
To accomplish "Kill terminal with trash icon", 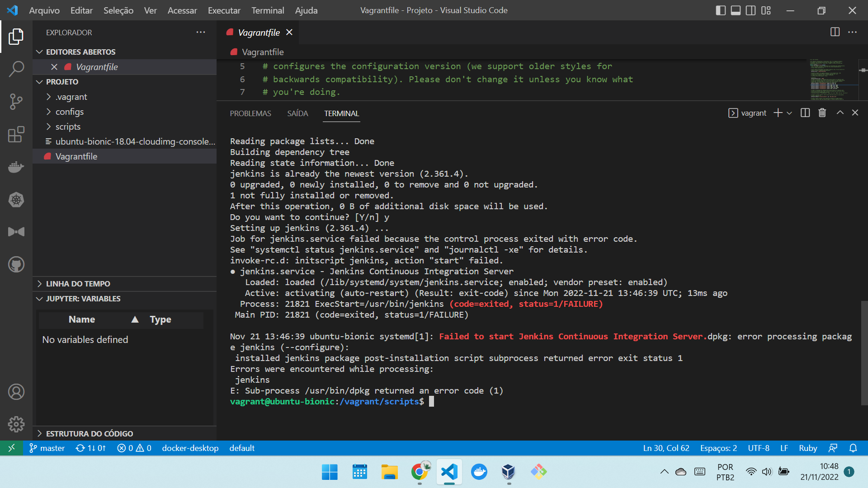I will tap(822, 113).
